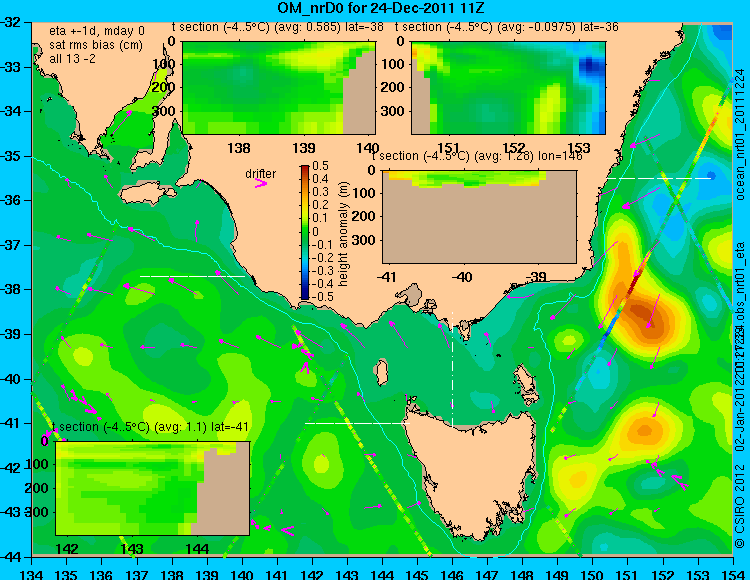Click the magenta drifter legend arrow symbol

pos(260,184)
